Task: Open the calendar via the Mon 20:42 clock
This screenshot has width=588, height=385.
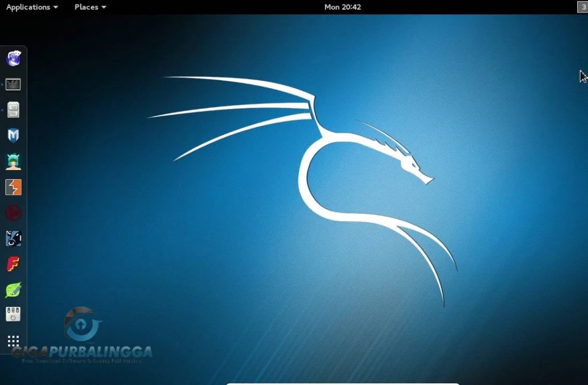Action: [342, 7]
